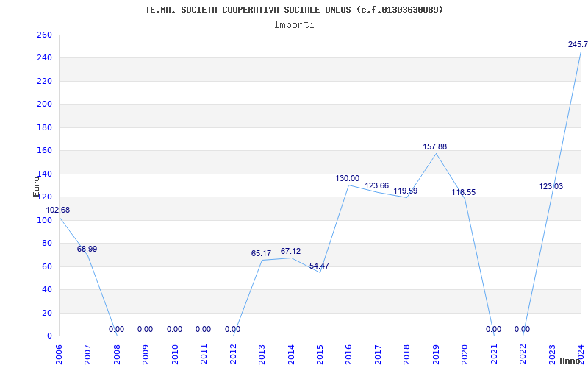The height and width of the screenshot is (368, 588).
Task: Select the 130.00 data point label
Action: pyautogui.click(x=348, y=178)
